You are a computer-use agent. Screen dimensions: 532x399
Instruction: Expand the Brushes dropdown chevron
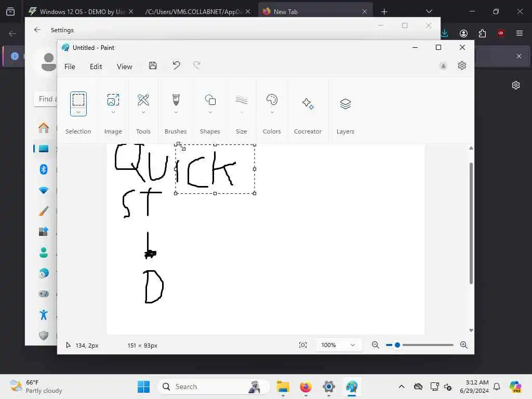(176, 112)
